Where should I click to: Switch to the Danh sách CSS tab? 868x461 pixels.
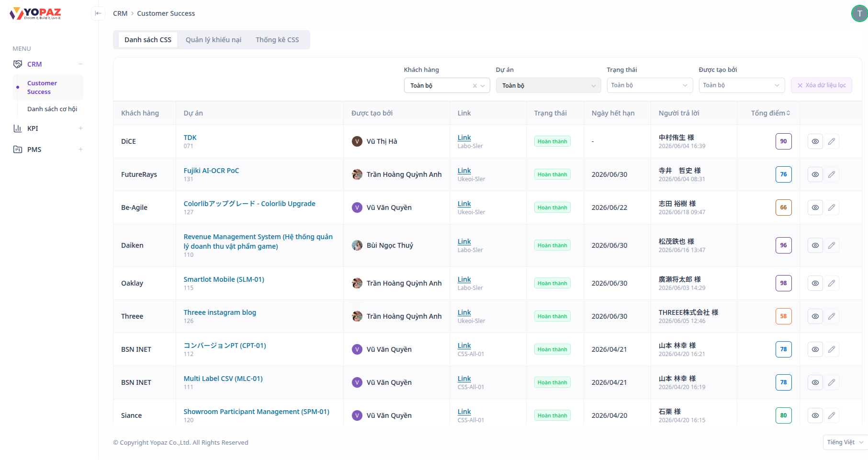tap(148, 40)
